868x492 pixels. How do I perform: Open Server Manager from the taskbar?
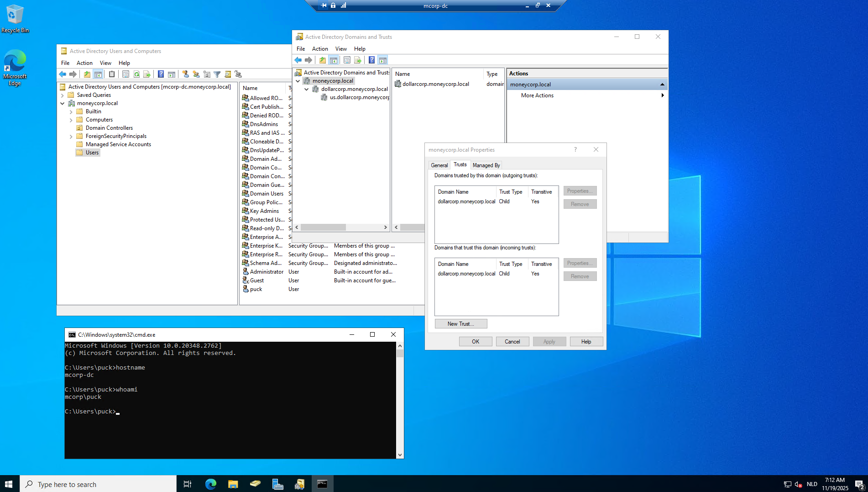[x=277, y=484]
